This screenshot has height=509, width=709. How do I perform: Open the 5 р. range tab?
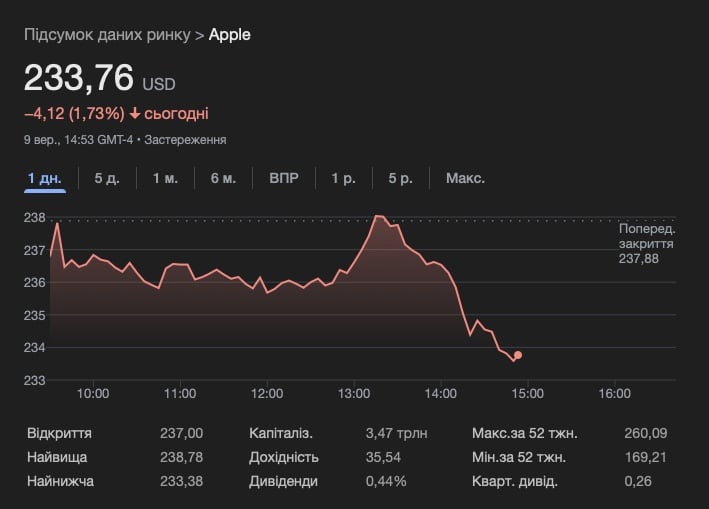coord(400,178)
